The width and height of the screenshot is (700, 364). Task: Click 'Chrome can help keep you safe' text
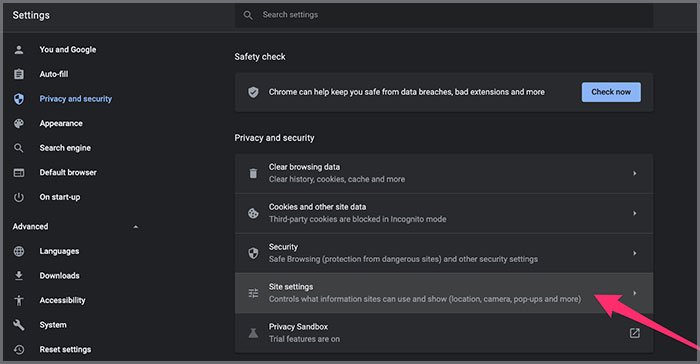click(406, 92)
